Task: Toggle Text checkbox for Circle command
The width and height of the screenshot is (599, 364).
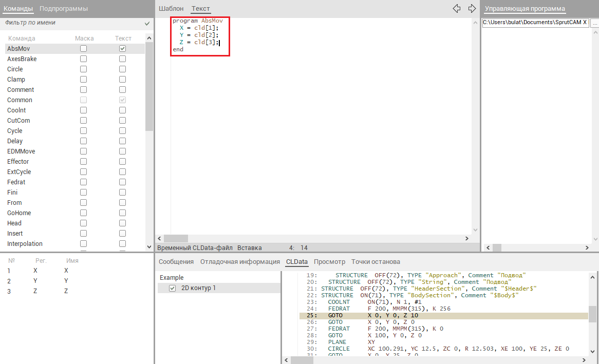Action: (x=122, y=69)
